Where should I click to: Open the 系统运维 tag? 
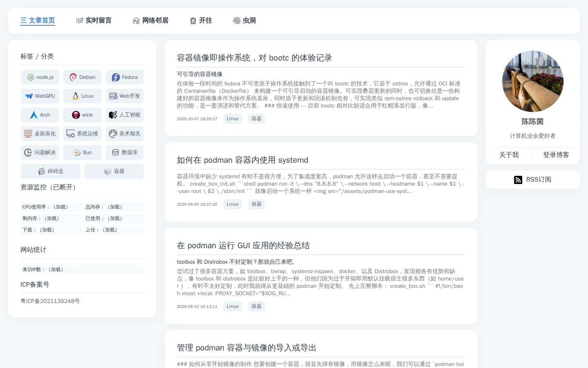pyautogui.click(x=82, y=134)
